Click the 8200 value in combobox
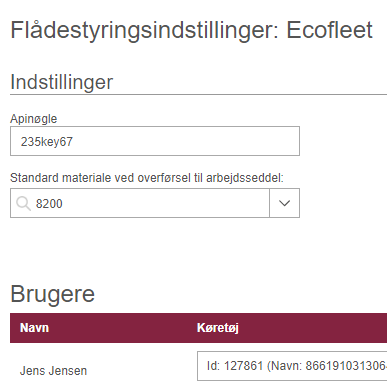 (x=49, y=204)
